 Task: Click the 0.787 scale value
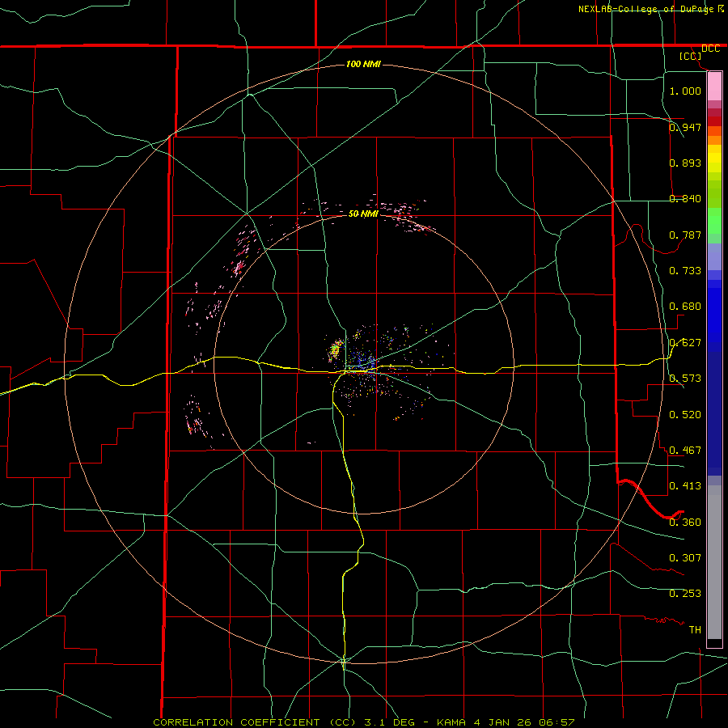point(685,235)
